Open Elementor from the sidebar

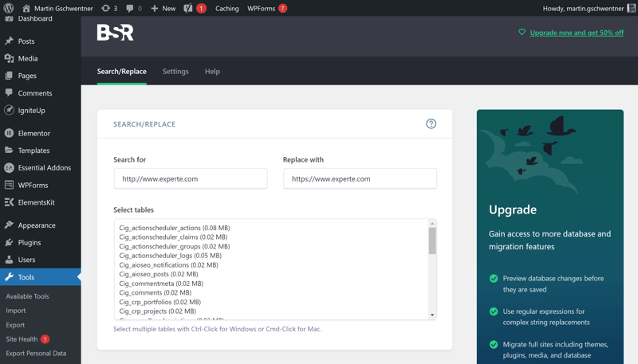click(33, 133)
